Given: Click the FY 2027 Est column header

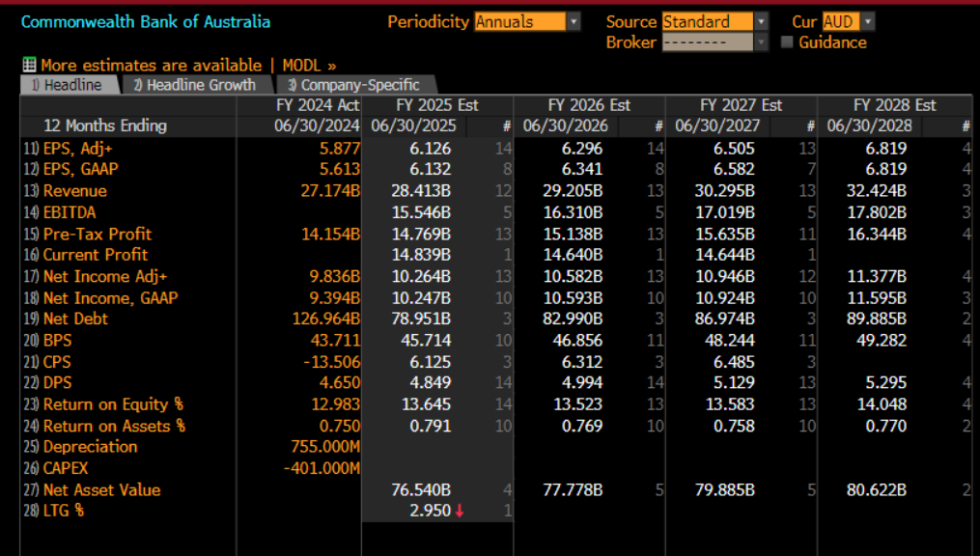Looking at the screenshot, I should (742, 105).
